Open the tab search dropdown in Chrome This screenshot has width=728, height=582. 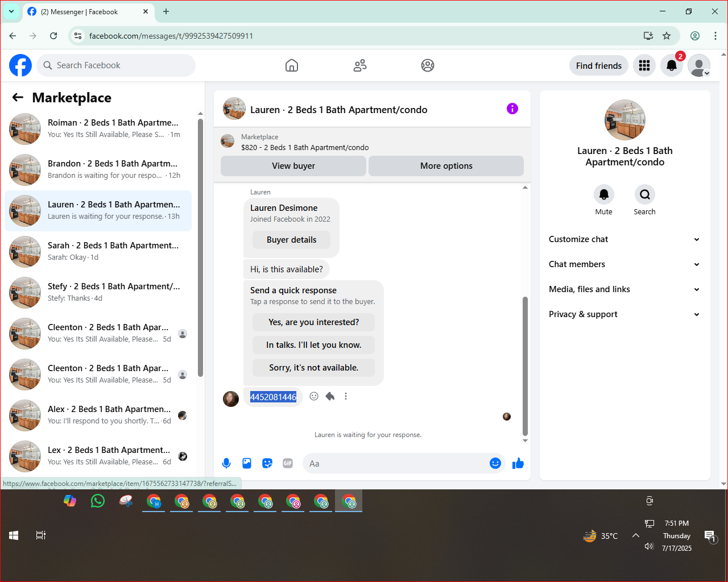pos(11,11)
